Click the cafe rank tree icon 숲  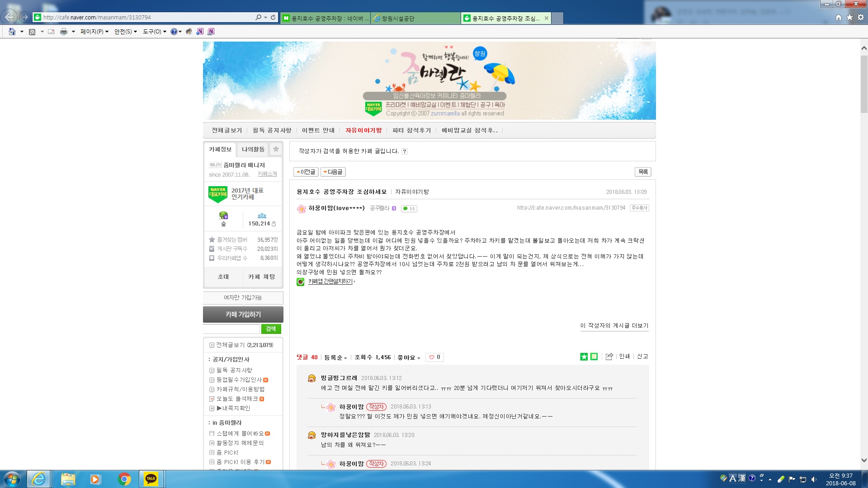tap(223, 215)
